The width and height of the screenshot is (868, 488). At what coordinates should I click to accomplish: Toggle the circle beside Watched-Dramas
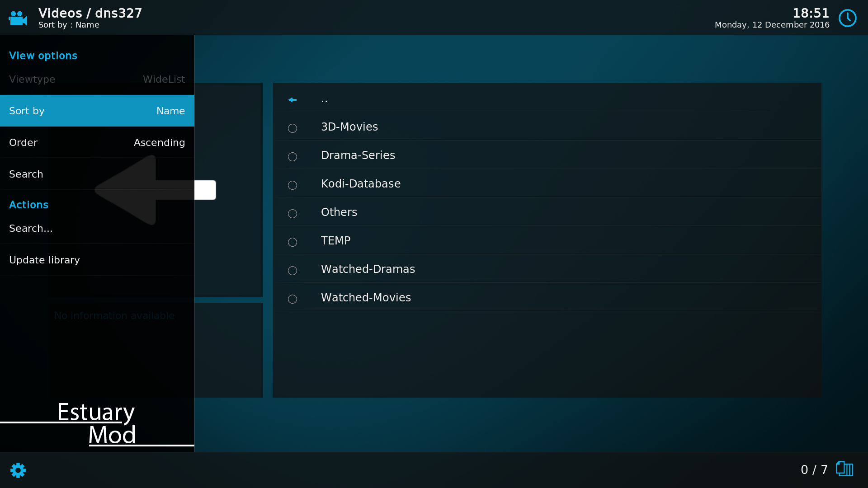point(292,271)
